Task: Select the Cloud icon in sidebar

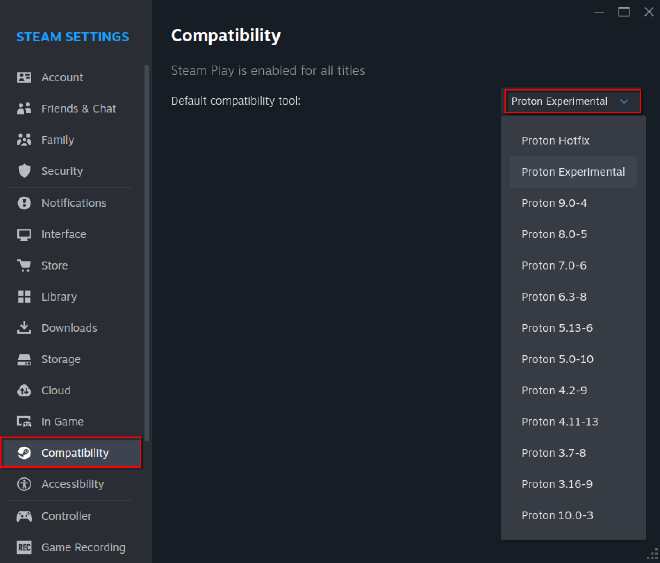Action: coord(24,390)
